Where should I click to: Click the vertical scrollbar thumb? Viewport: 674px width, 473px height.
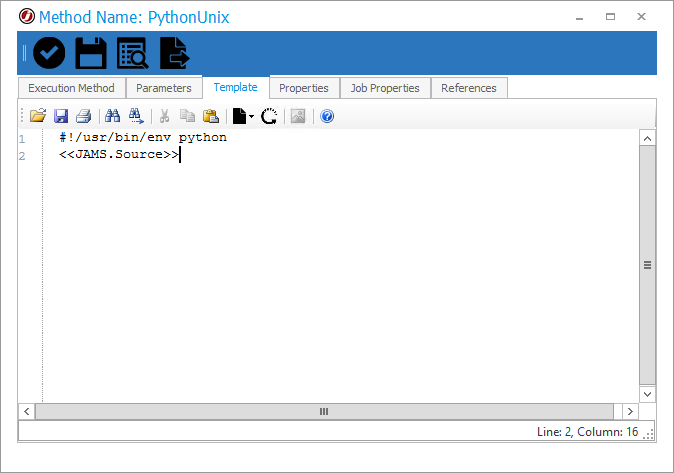pyautogui.click(x=647, y=265)
